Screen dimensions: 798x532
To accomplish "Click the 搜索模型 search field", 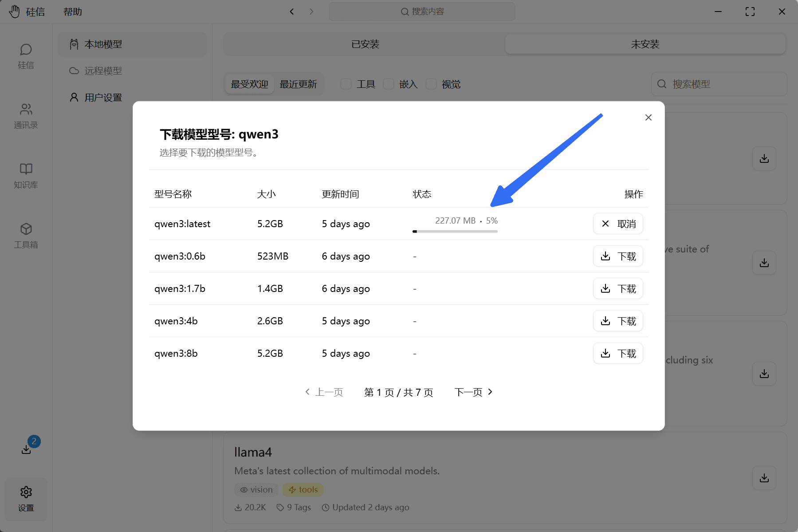I will point(719,84).
